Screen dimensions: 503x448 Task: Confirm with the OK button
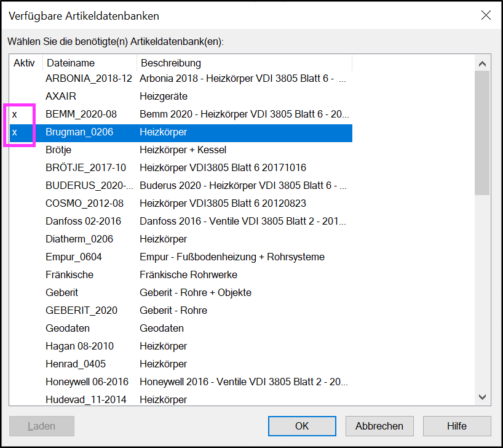302,426
